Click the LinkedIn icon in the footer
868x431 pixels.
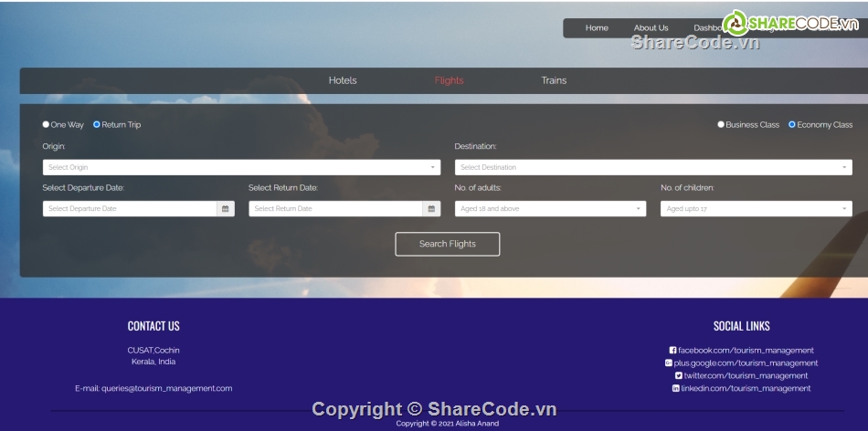[x=676, y=388]
